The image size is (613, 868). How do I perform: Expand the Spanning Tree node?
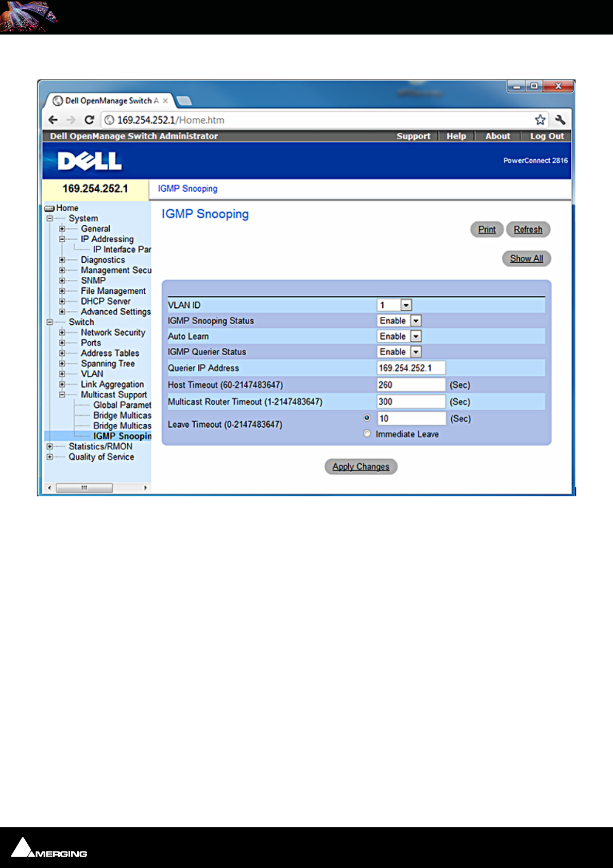tap(62, 363)
